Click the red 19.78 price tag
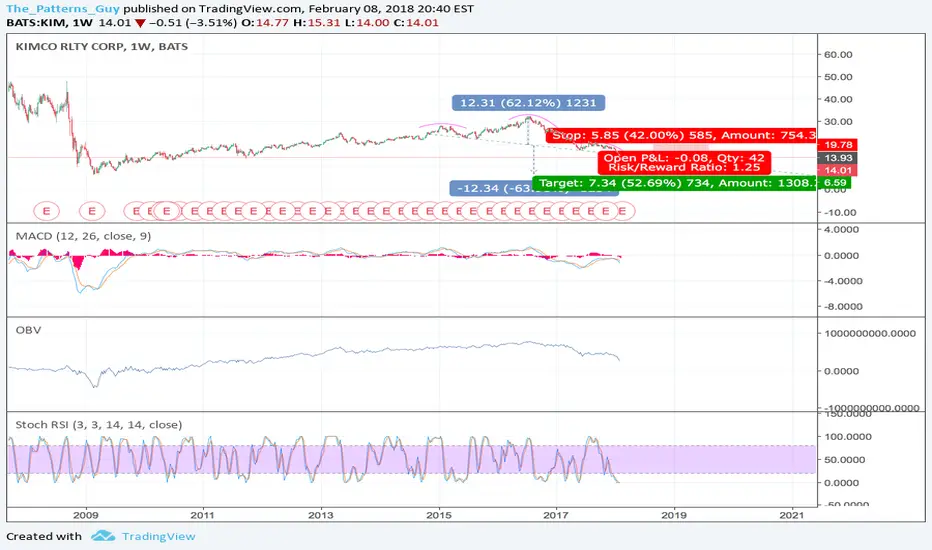 [x=838, y=144]
